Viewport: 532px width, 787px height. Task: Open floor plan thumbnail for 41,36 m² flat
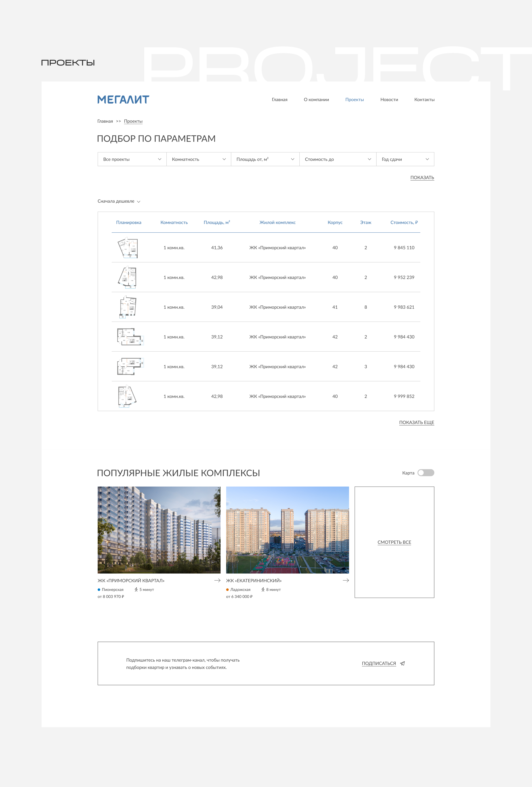(x=128, y=248)
